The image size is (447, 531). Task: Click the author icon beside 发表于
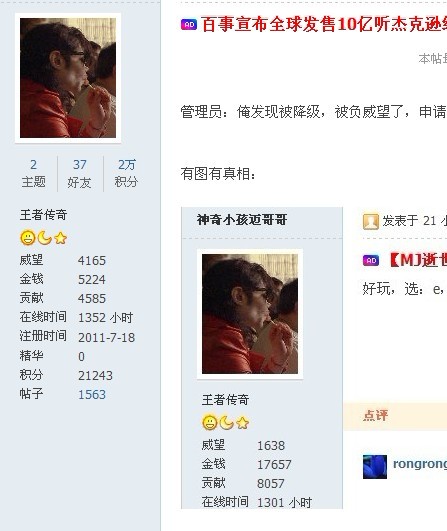tap(370, 222)
